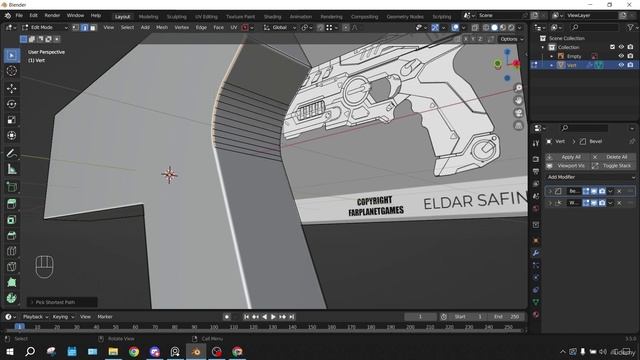Viewport: 640px width, 360px height.
Task: Switch to the Modeling workspace tab
Action: point(148,17)
